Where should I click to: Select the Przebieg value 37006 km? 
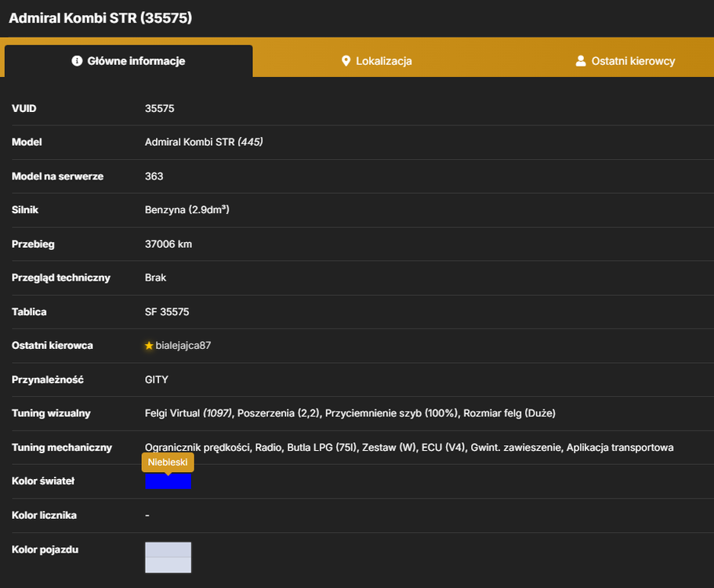click(x=169, y=244)
